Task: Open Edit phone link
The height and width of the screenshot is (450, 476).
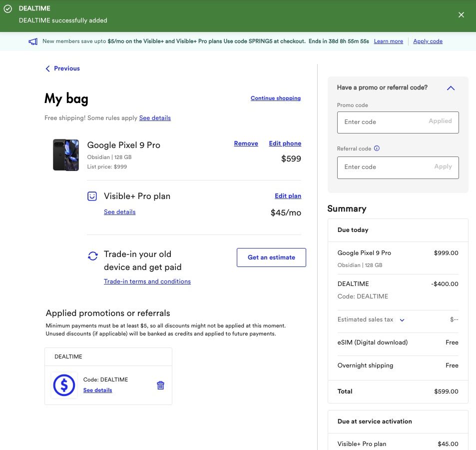Action: 285,143
